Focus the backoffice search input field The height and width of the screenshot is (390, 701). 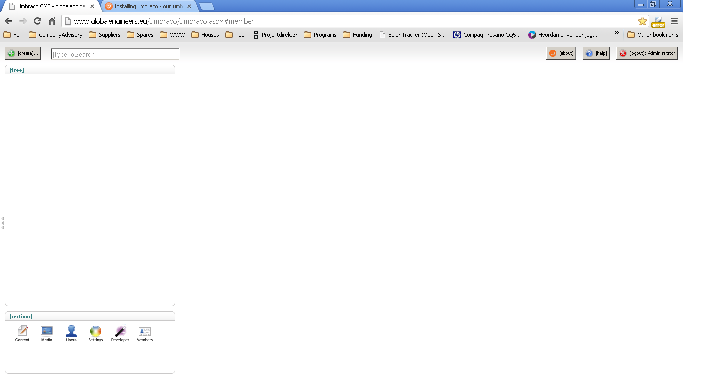pyautogui.click(x=115, y=54)
